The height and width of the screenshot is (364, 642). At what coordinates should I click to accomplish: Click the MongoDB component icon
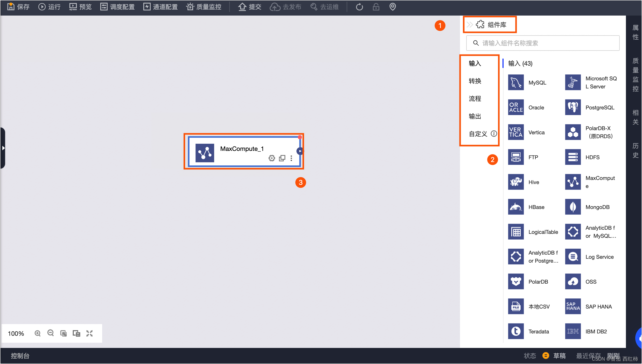(573, 207)
